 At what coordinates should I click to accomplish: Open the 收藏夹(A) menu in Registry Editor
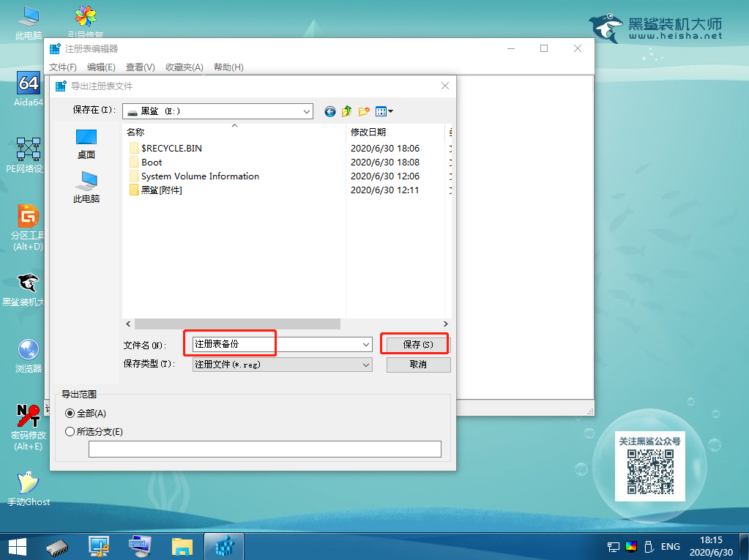[x=185, y=67]
